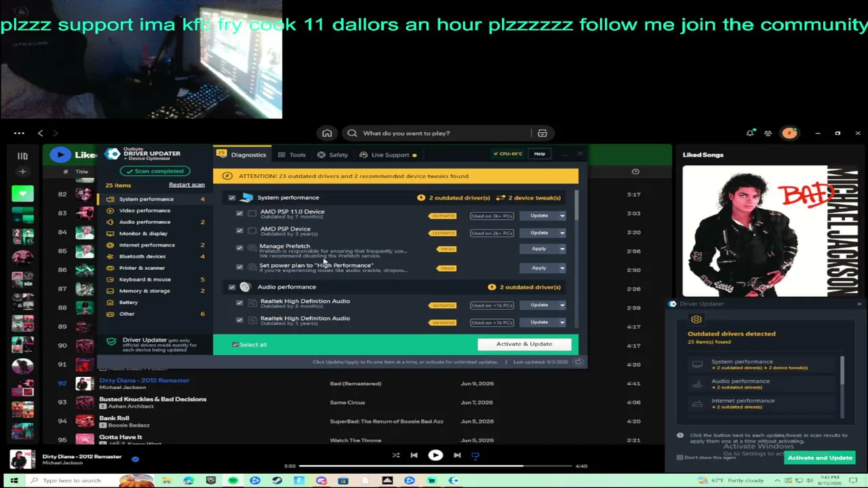This screenshot has width=868, height=488.
Task: Click Activate & Update button
Action: [524, 344]
